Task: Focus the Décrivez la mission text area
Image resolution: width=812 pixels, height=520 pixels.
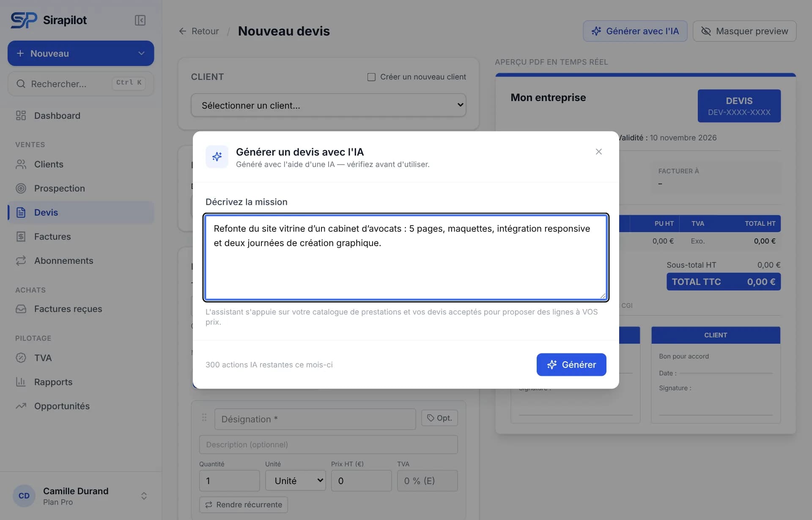Action: coord(406,257)
